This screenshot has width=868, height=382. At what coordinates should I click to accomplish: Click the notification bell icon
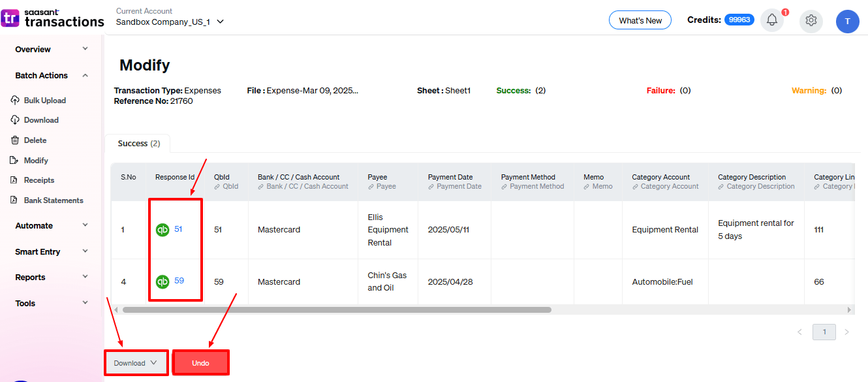click(x=772, y=20)
